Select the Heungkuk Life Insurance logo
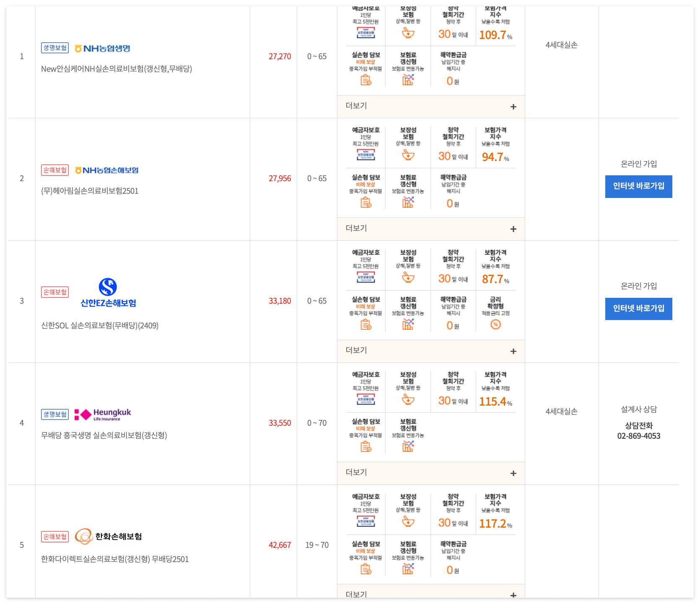The height and width of the screenshot is (604, 700). [x=102, y=414]
